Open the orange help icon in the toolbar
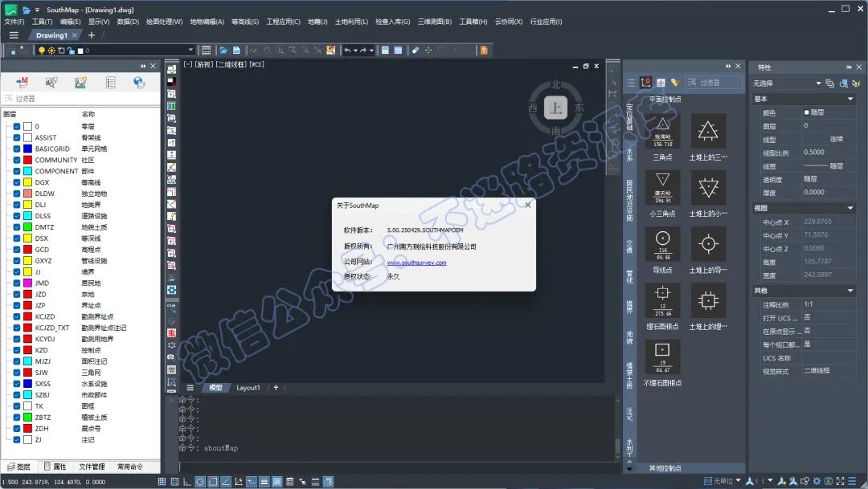Viewport: 868px width, 489px height. pyautogui.click(x=484, y=51)
